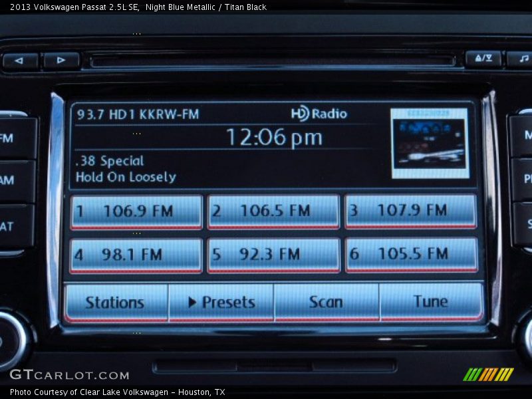Start a Scan of stations

(x=327, y=302)
